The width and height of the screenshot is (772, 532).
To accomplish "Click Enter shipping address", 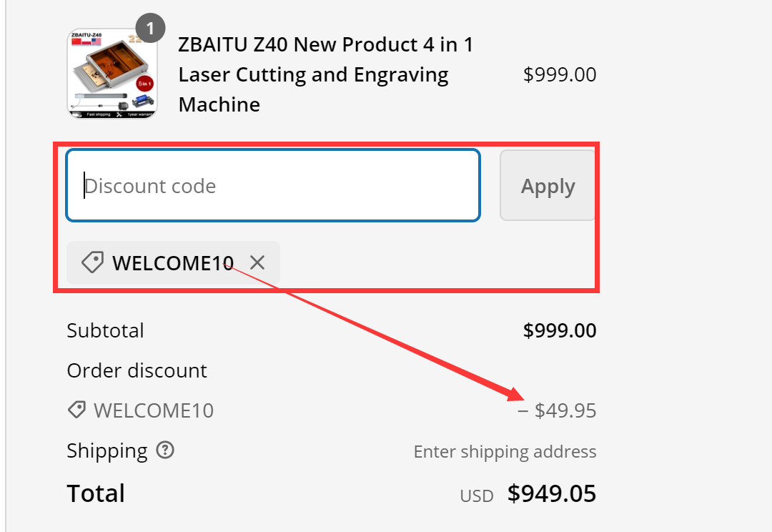I will coord(505,450).
